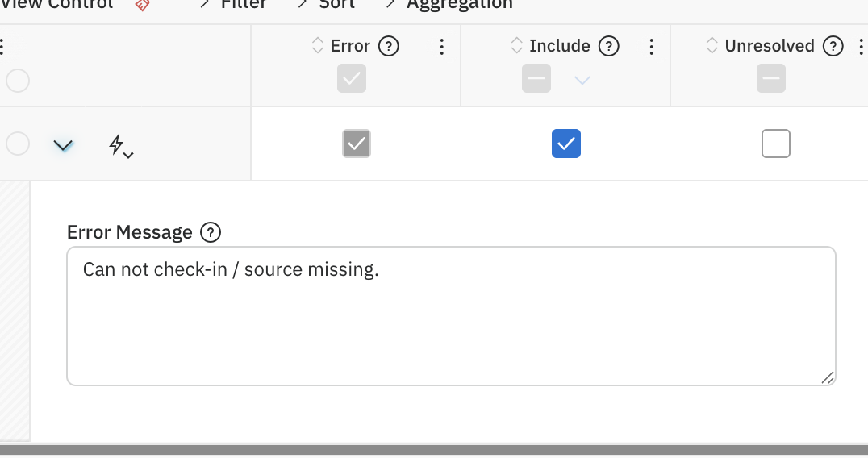Open dropdown arrow under Include header
This screenshot has width=868, height=458.
tap(582, 80)
